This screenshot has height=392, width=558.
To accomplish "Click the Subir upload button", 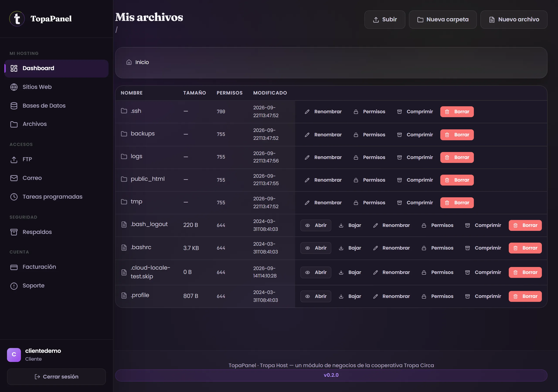I will point(385,19).
